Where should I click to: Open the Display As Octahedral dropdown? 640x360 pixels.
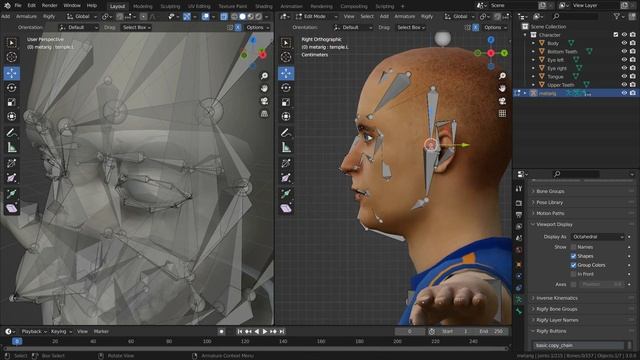[x=598, y=237]
